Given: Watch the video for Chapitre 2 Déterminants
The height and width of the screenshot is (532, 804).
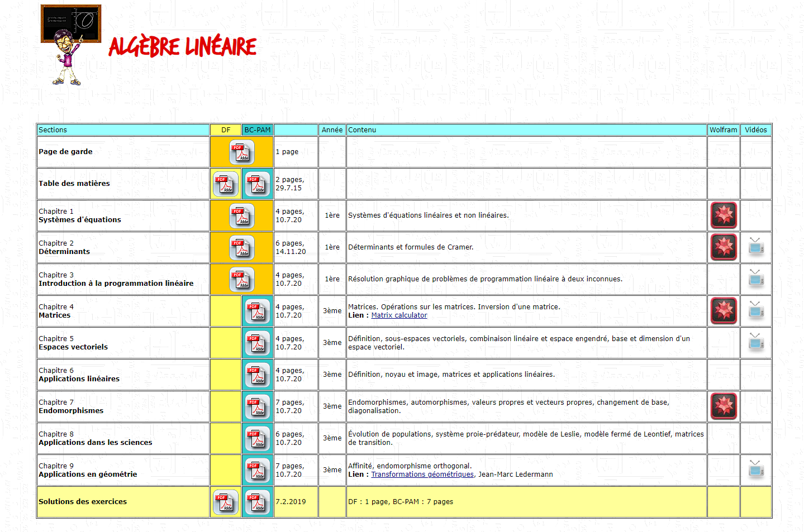Looking at the screenshot, I should click(756, 247).
